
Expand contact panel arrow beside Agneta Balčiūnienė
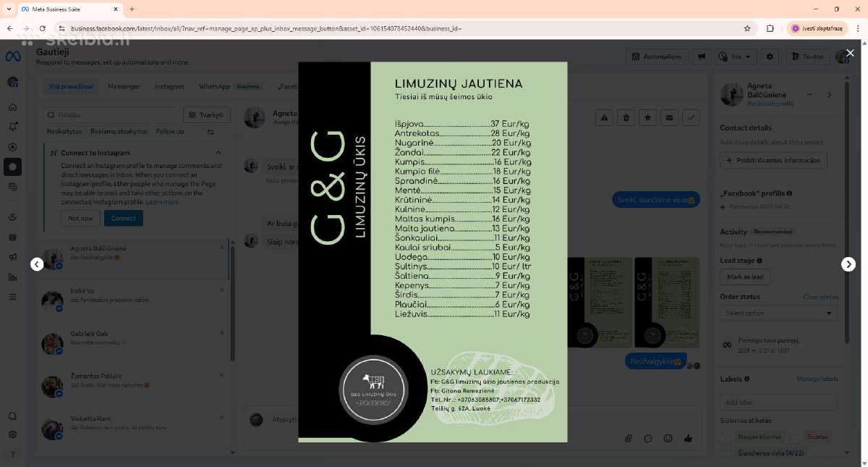pyautogui.click(x=829, y=94)
